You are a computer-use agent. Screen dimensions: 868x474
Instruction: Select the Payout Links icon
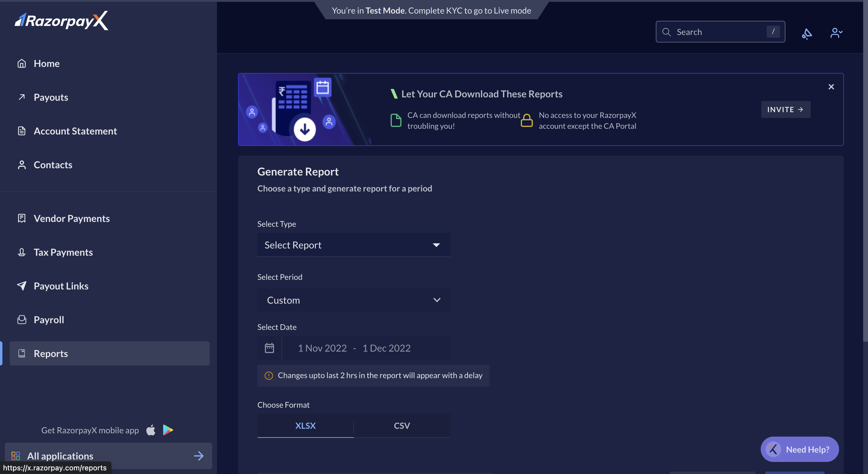pos(22,286)
